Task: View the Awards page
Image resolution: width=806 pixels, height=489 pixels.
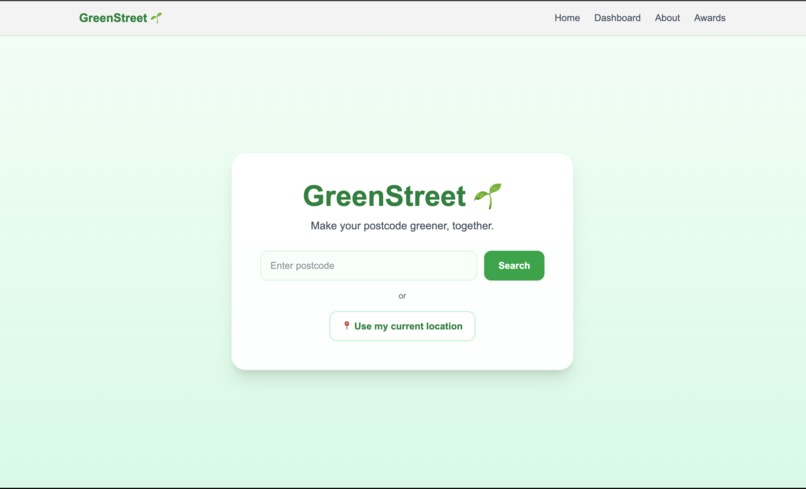Action: tap(709, 18)
